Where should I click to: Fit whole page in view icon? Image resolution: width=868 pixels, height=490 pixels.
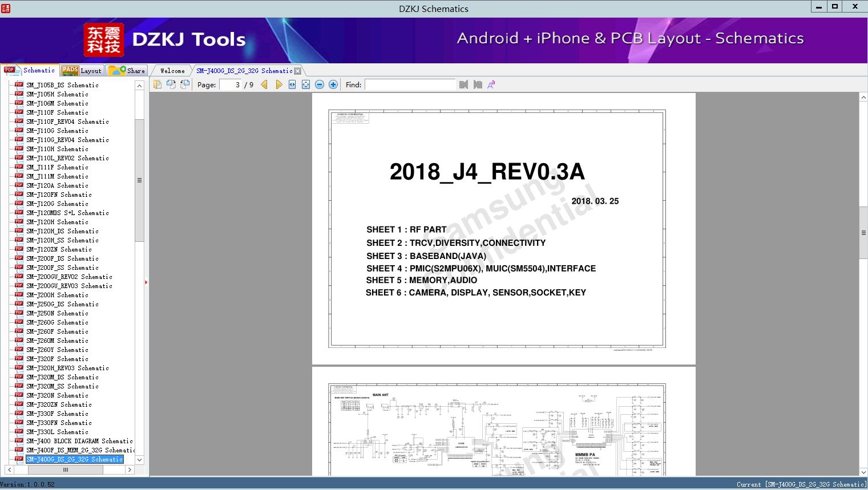tap(306, 84)
